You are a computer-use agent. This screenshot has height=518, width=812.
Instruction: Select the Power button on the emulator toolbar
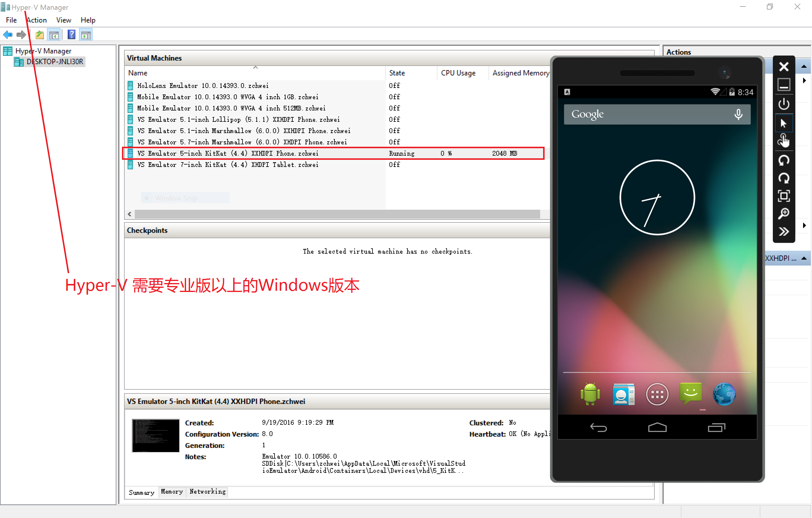784,104
